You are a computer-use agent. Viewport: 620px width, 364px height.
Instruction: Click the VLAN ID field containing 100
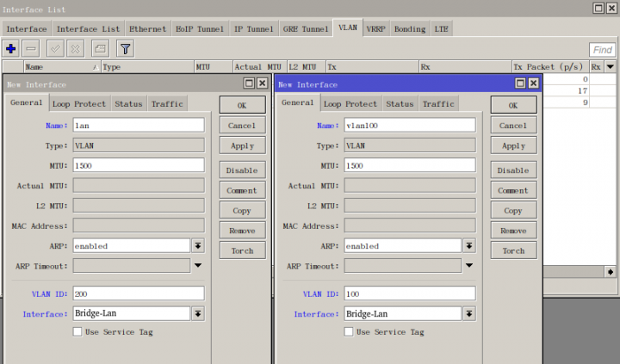point(409,293)
